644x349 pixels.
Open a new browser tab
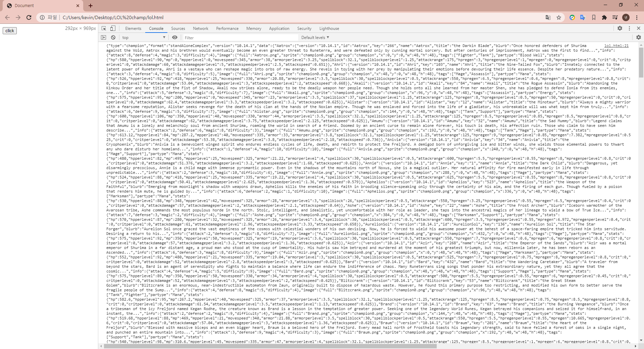point(91,6)
